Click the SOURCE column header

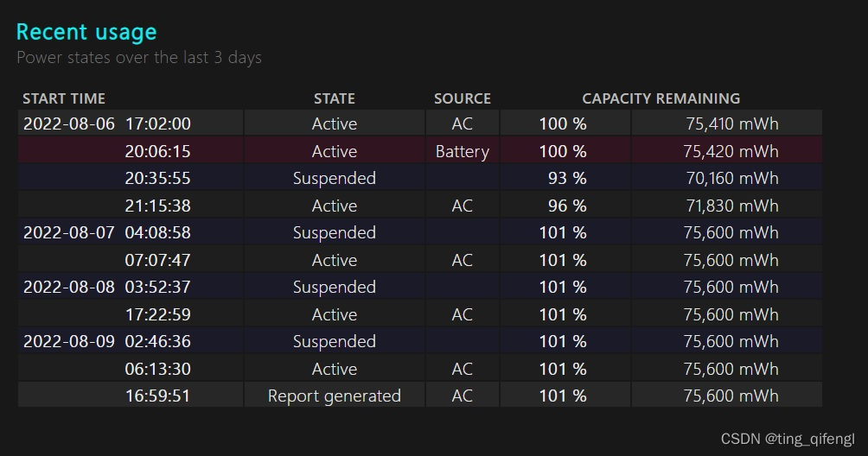pos(462,98)
